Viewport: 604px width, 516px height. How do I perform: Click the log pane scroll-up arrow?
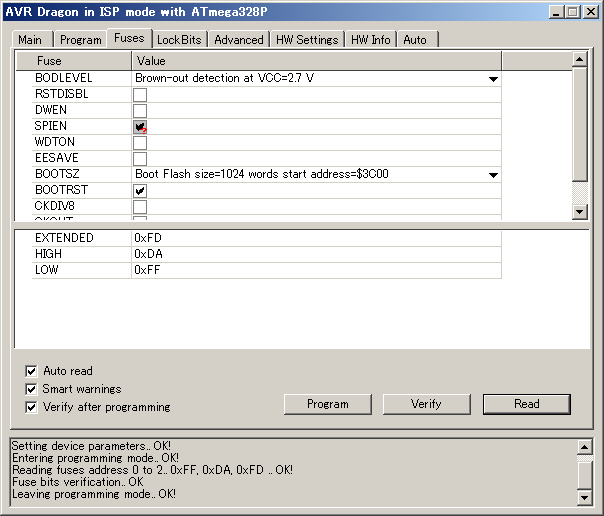pyautogui.click(x=584, y=447)
